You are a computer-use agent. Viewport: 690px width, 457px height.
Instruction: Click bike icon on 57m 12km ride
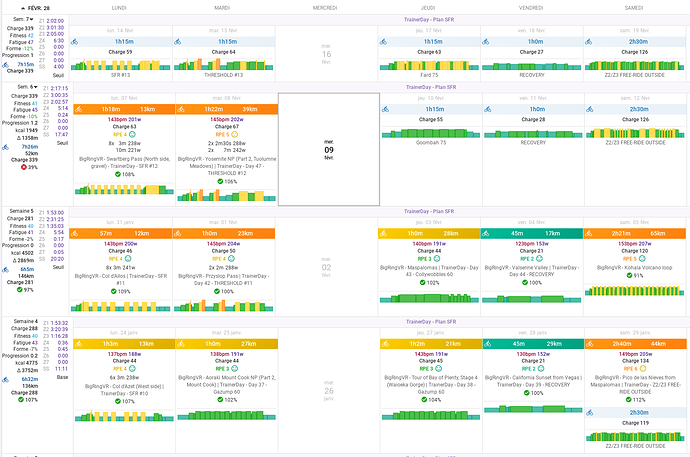pos(74,234)
